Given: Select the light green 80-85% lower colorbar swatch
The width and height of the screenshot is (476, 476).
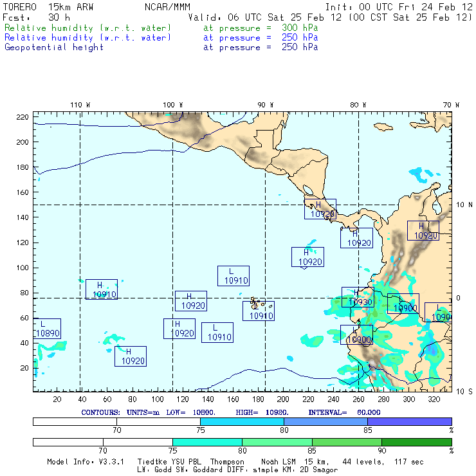Looking at the screenshot, I should click(277, 442).
